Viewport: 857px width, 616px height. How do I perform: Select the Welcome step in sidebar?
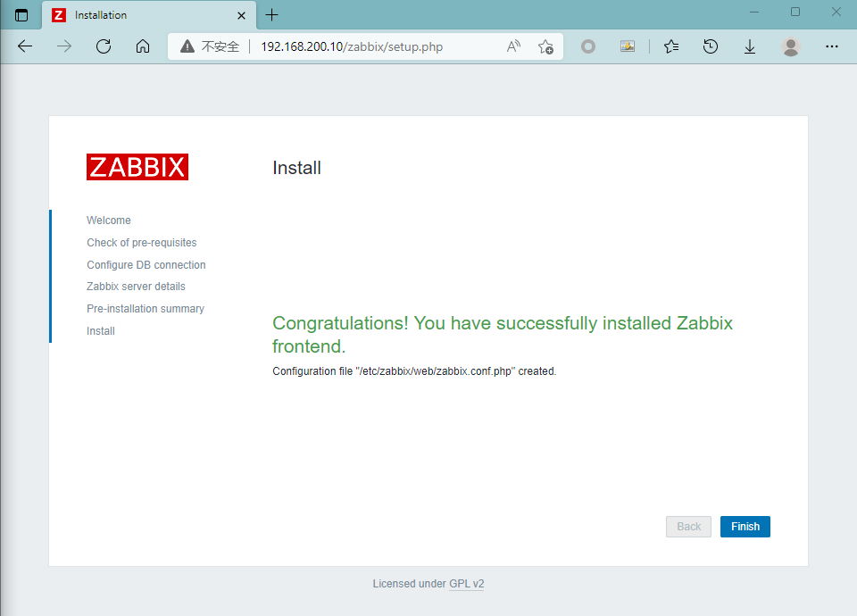click(109, 221)
